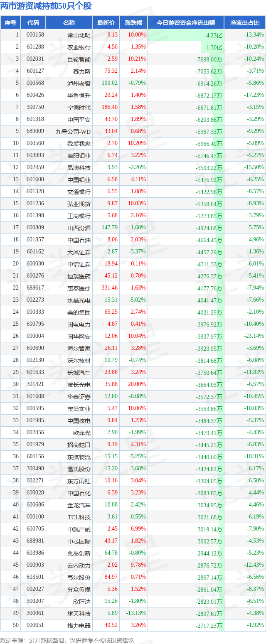
Task: Select stock name TCL科技
Action: click(79, 517)
